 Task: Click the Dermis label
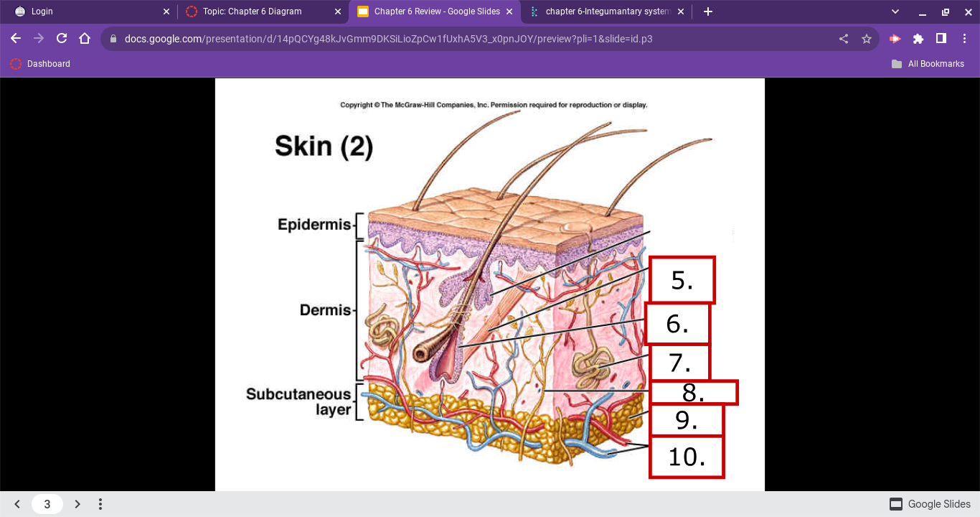(325, 310)
